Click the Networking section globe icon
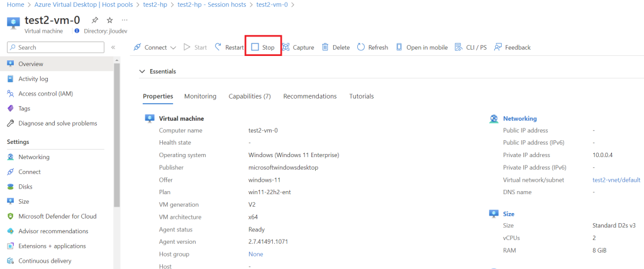The image size is (644, 269). 494,119
